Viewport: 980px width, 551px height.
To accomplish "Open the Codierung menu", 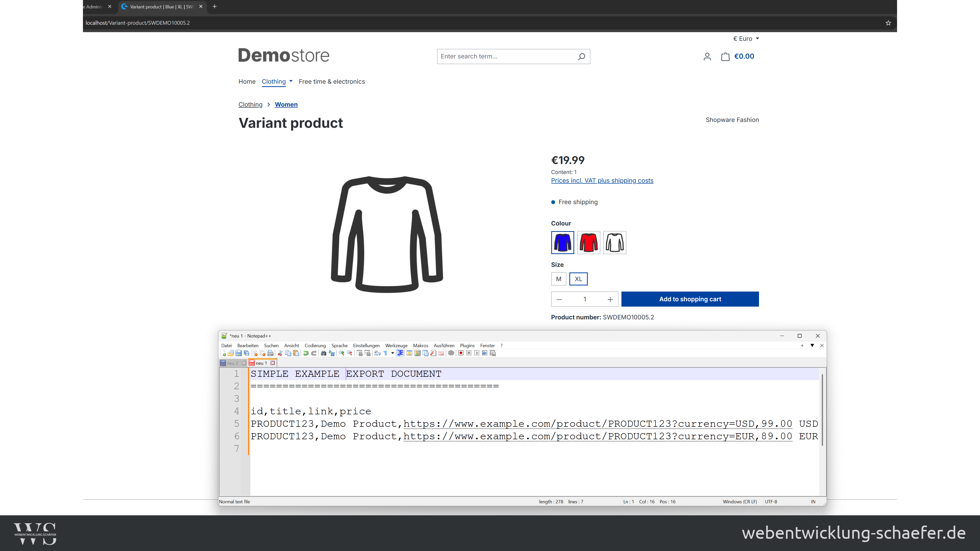I will pyautogui.click(x=315, y=345).
